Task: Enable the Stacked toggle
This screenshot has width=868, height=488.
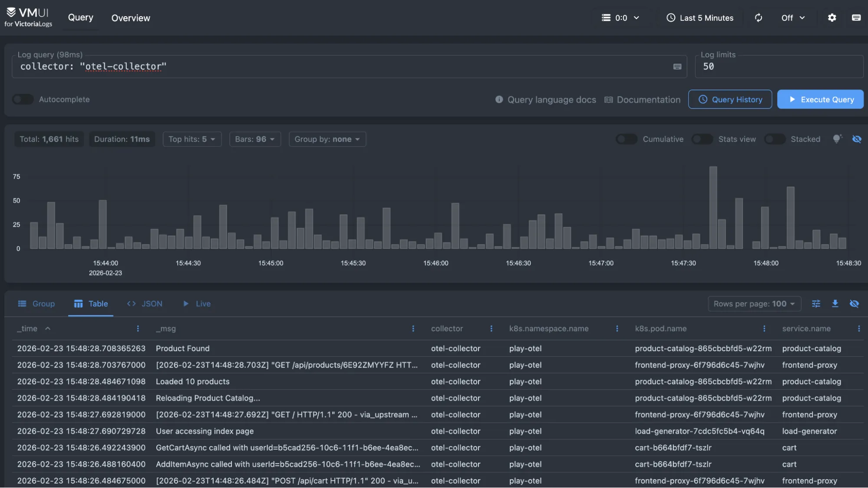Action: (774, 139)
